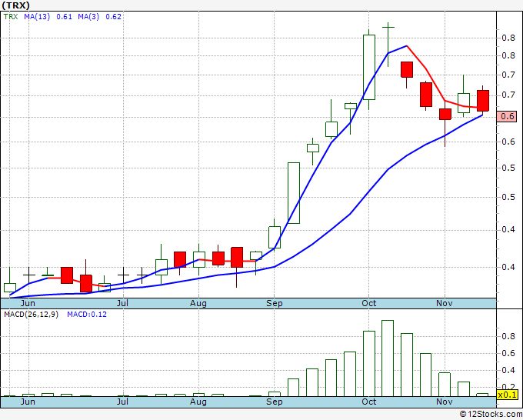Click Aug on the MACD panel time axis

tap(198, 402)
